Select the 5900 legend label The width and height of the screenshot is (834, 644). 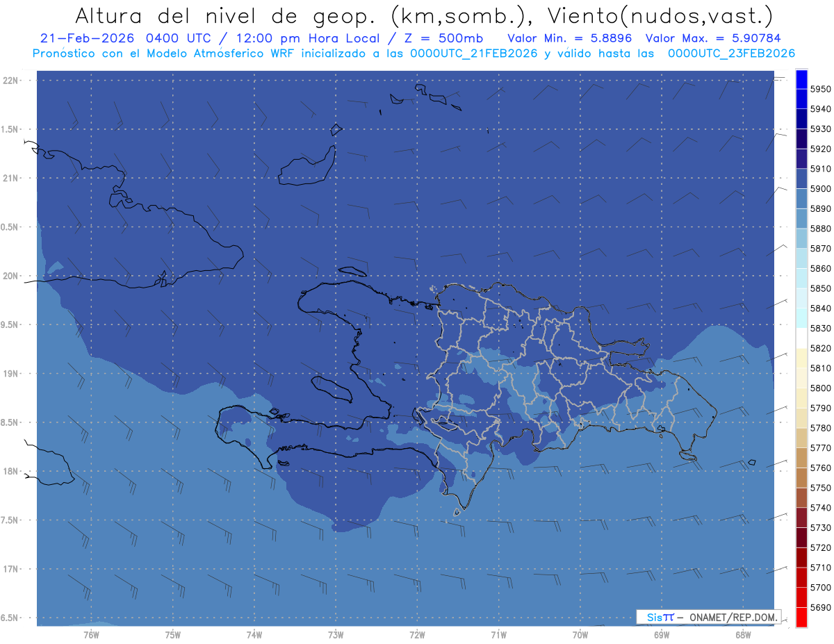coord(821,189)
